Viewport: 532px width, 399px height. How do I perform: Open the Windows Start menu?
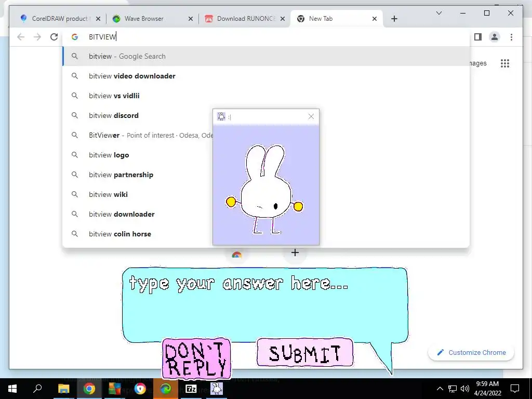(x=12, y=389)
